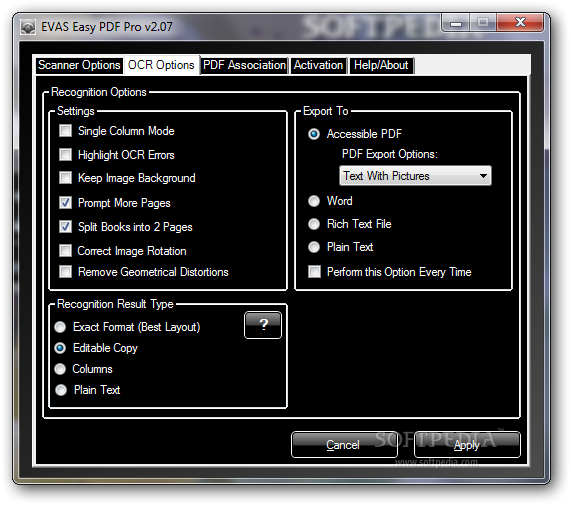Open the help question mark button
The image size is (571, 505).
pyautogui.click(x=263, y=325)
